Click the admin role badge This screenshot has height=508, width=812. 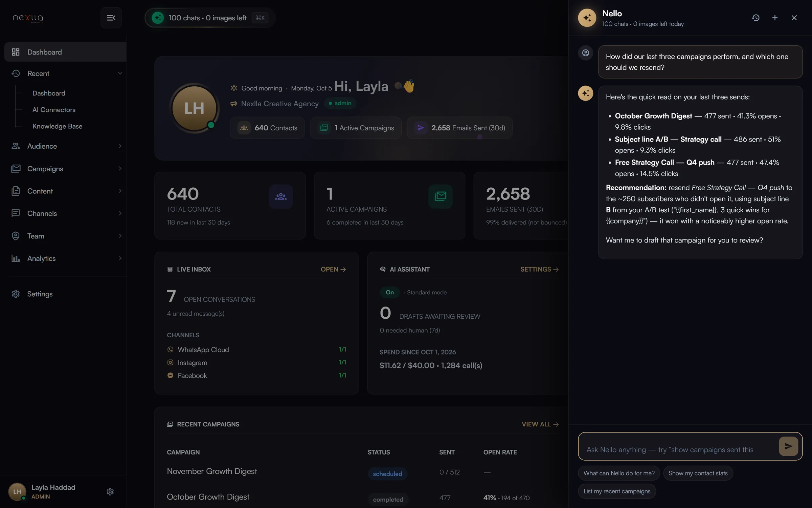(340, 103)
